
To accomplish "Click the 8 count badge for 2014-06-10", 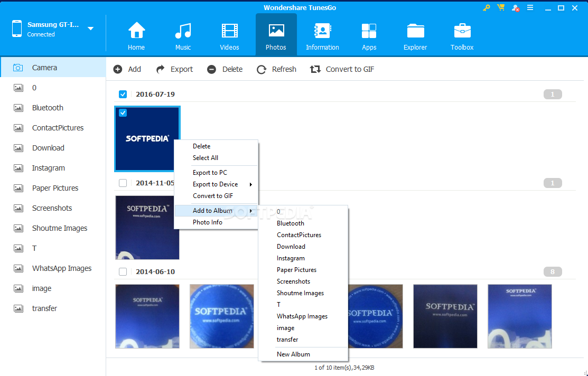I will pyautogui.click(x=553, y=272).
